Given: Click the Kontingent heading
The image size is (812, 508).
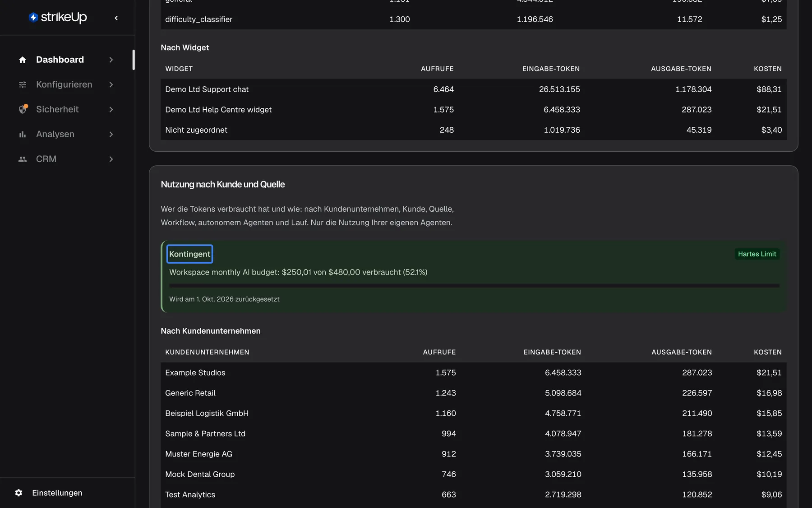Looking at the screenshot, I should (x=189, y=254).
